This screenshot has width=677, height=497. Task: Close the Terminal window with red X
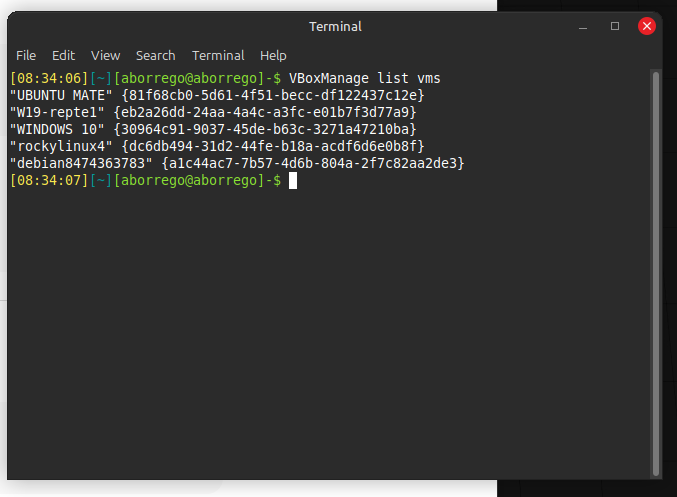click(646, 26)
